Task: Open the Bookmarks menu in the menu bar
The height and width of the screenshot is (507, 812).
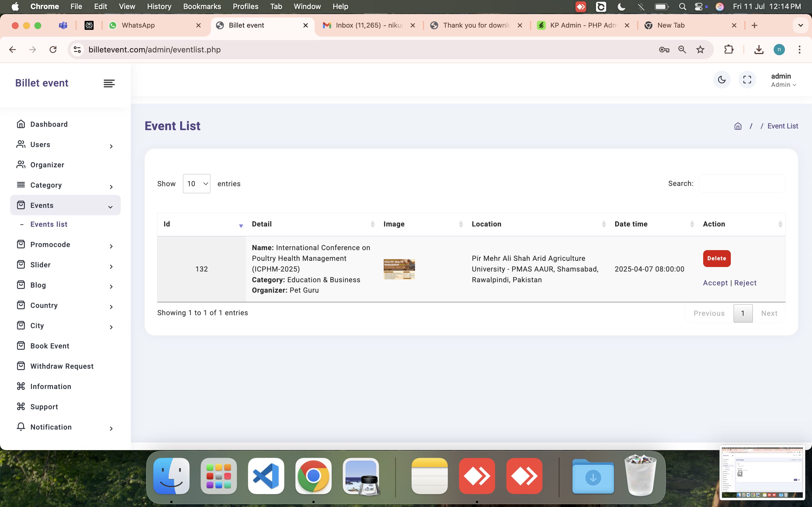Action: [x=202, y=6]
